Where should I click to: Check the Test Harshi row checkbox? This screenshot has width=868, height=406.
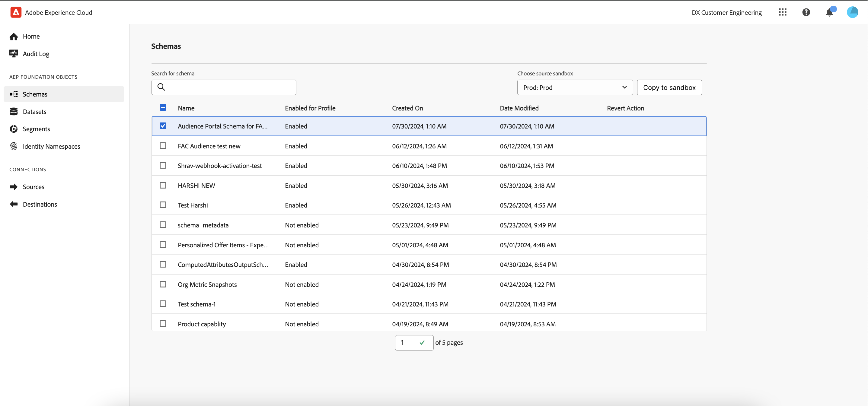[x=163, y=205]
